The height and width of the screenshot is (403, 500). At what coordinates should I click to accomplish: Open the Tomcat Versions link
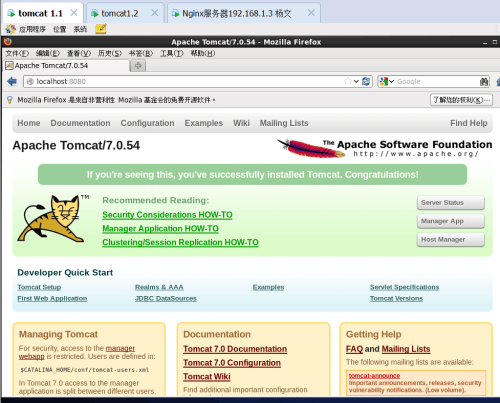[x=396, y=298]
